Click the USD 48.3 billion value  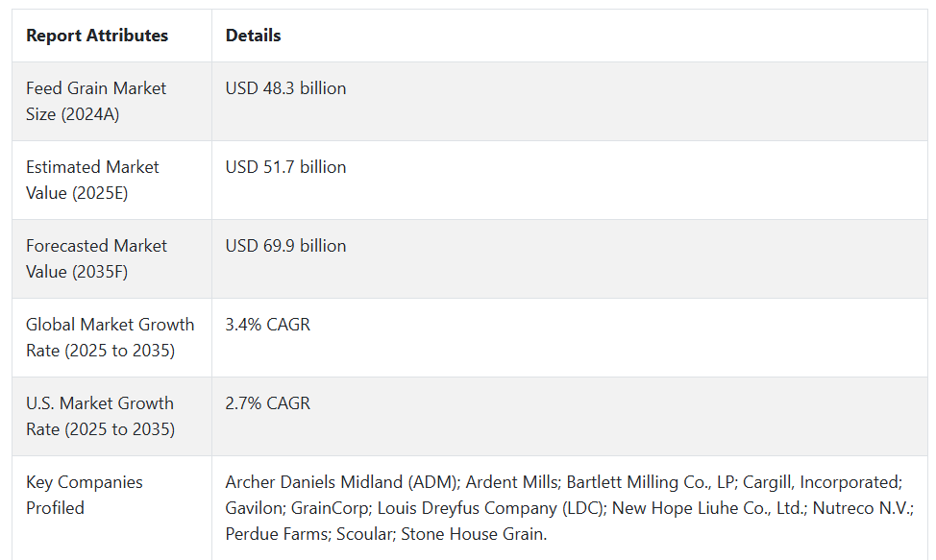click(286, 88)
